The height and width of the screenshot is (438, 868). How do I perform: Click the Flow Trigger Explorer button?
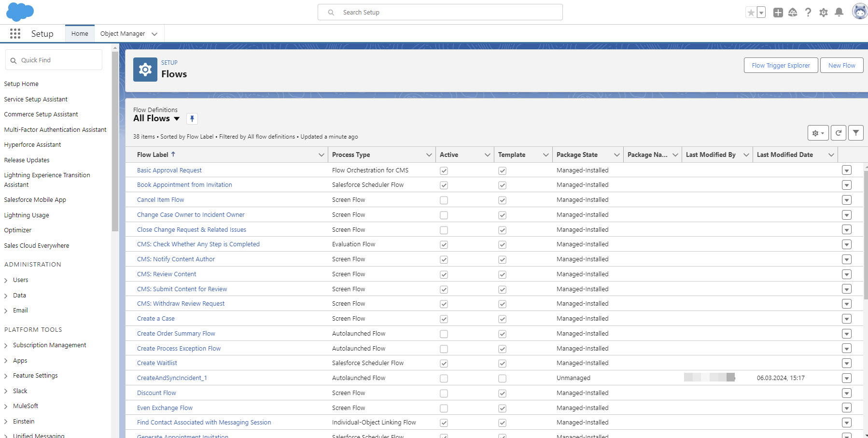(x=781, y=66)
